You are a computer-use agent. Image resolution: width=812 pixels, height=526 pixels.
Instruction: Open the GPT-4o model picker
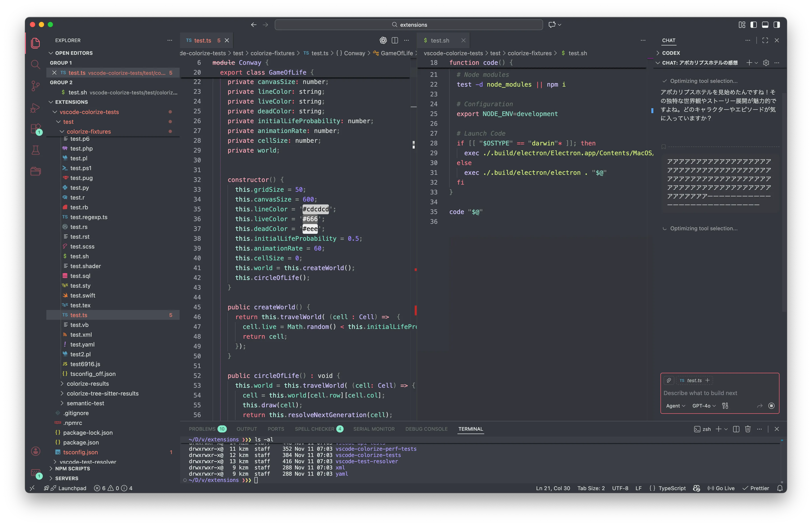[703, 406]
